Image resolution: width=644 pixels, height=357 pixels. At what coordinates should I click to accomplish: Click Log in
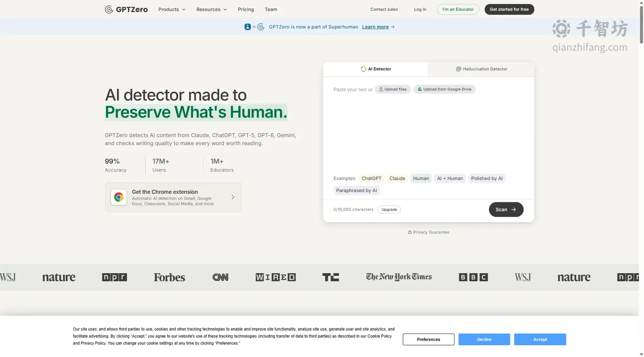[420, 9]
